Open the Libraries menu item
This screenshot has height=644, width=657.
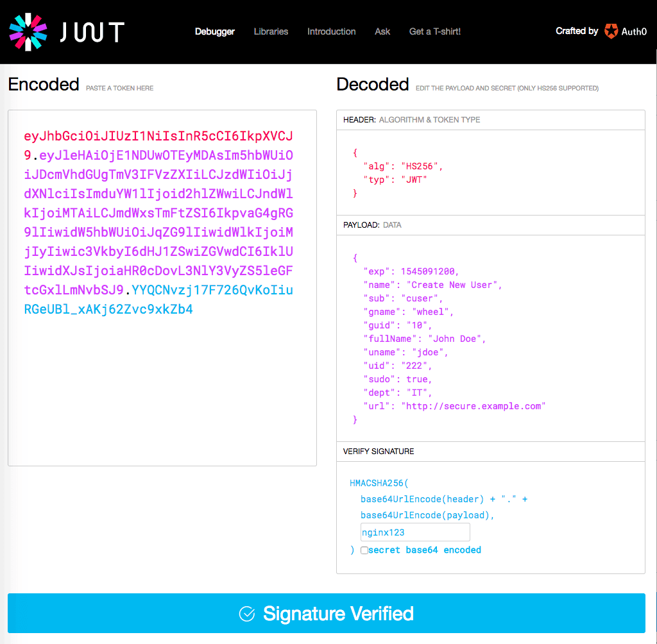[x=271, y=31]
